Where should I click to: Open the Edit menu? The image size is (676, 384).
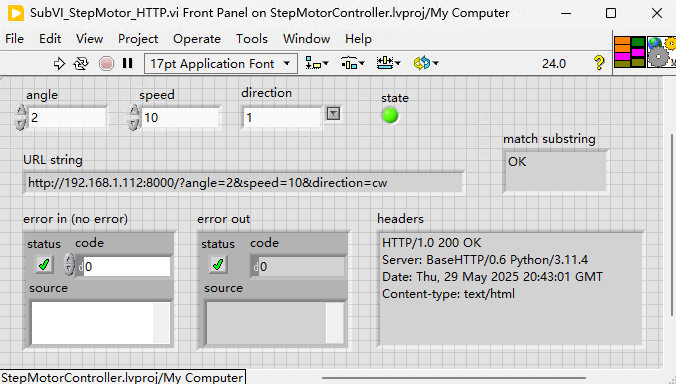click(x=50, y=39)
